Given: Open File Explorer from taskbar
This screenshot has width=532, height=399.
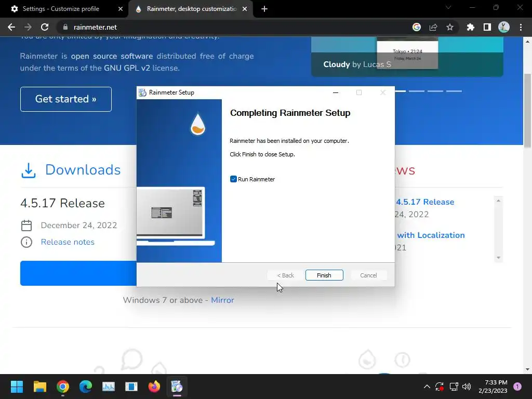Looking at the screenshot, I should coord(39,387).
